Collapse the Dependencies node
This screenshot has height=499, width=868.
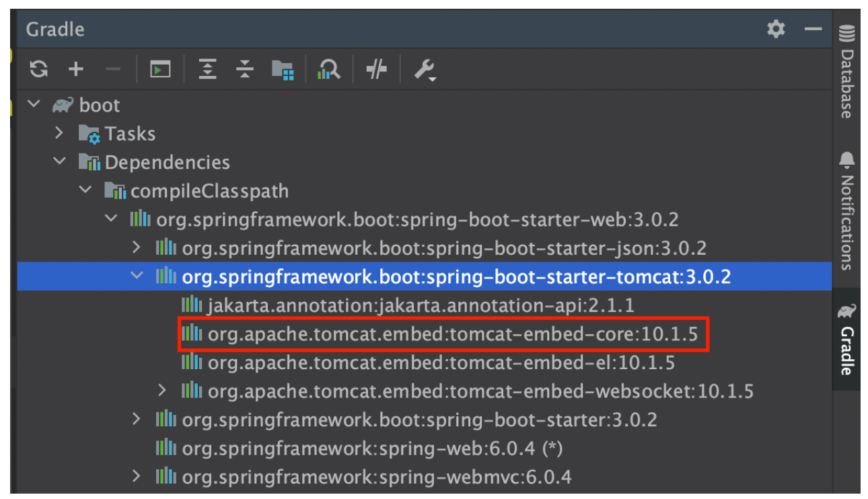coord(61,162)
